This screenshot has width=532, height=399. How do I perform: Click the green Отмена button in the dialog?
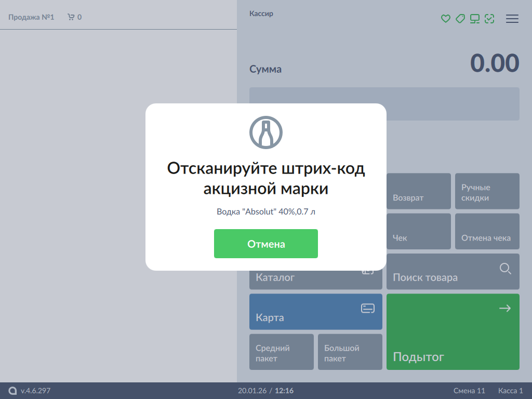[265, 244]
